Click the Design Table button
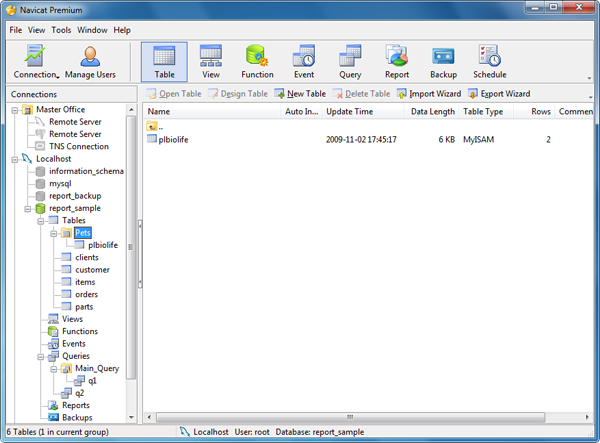 pos(238,94)
